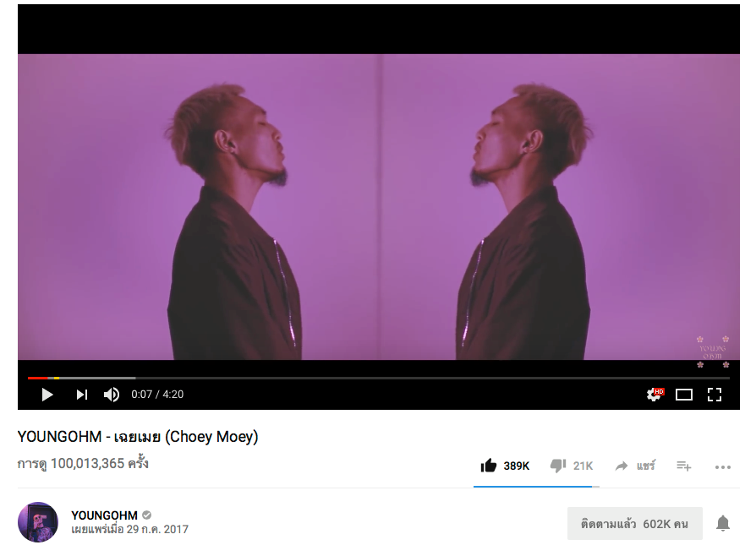The height and width of the screenshot is (556, 756).
Task: Open the YOUNGOHM channel avatar
Action: coord(38,522)
